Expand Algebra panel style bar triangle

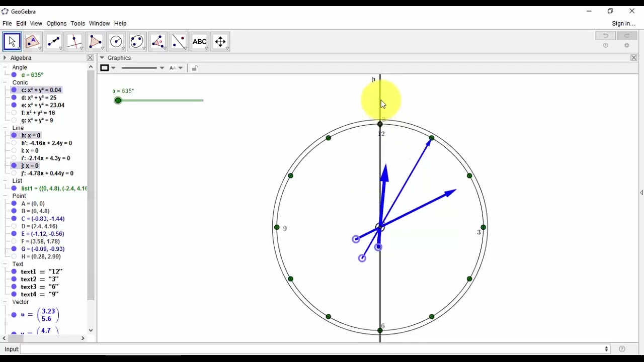(5, 58)
